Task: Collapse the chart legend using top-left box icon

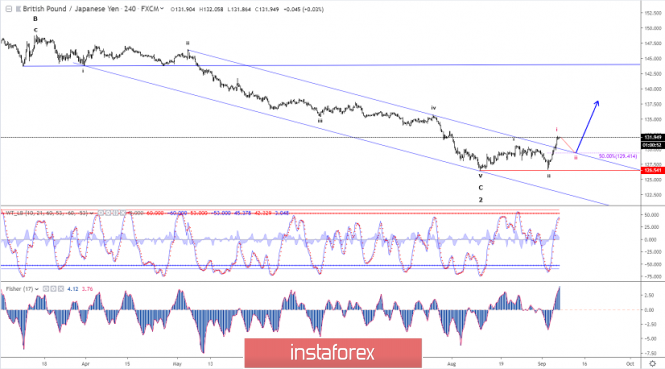Action: click(8, 9)
